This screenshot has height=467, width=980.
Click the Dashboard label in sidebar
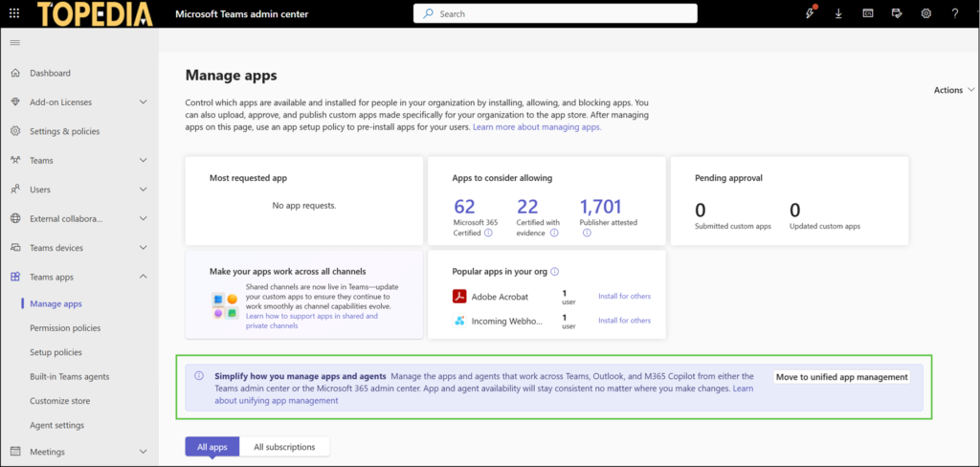(x=50, y=73)
